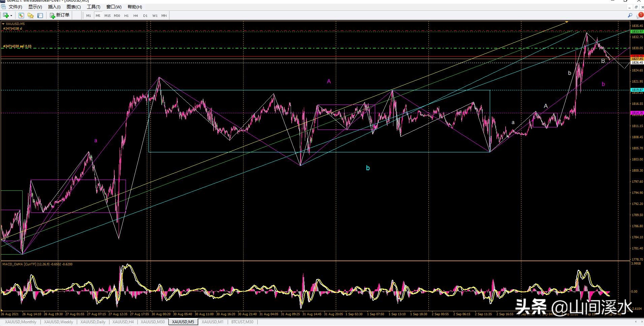644x326 pixels.
Task: Switch chart to M15 timeframe
Action: [x=107, y=16]
